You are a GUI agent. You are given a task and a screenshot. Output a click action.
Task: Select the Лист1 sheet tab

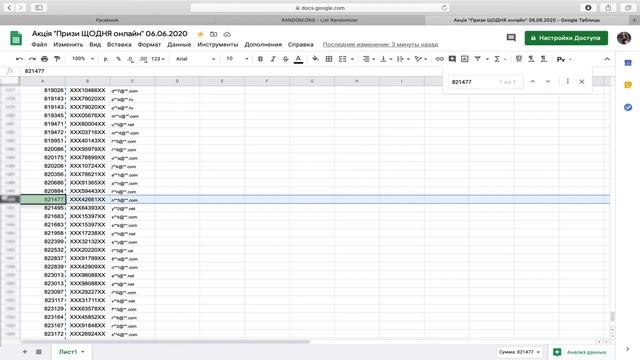(x=71, y=351)
